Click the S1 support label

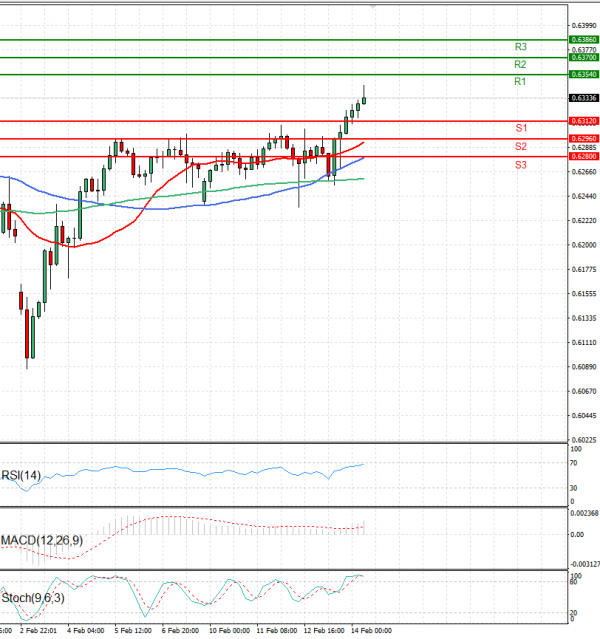521,128
